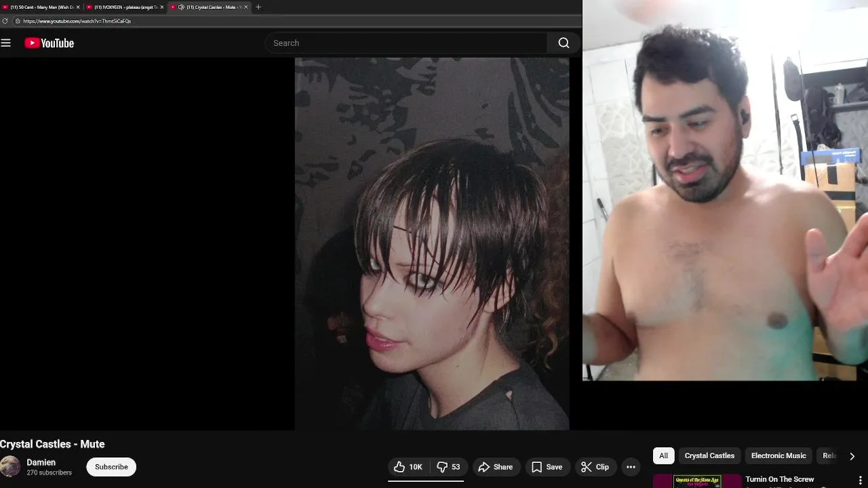Save the video to a playlist
This screenshot has height=488, width=868.
click(547, 467)
